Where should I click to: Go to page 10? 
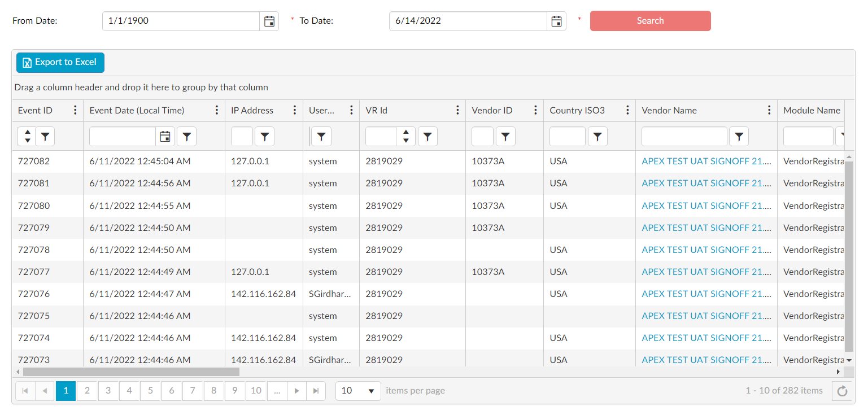coord(256,391)
